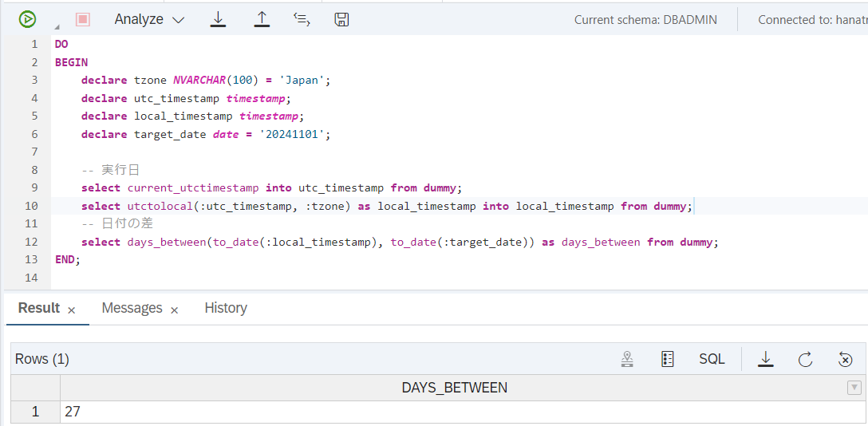The height and width of the screenshot is (426, 868).
Task: Click the END; statement on line 13
Action: [x=68, y=260]
